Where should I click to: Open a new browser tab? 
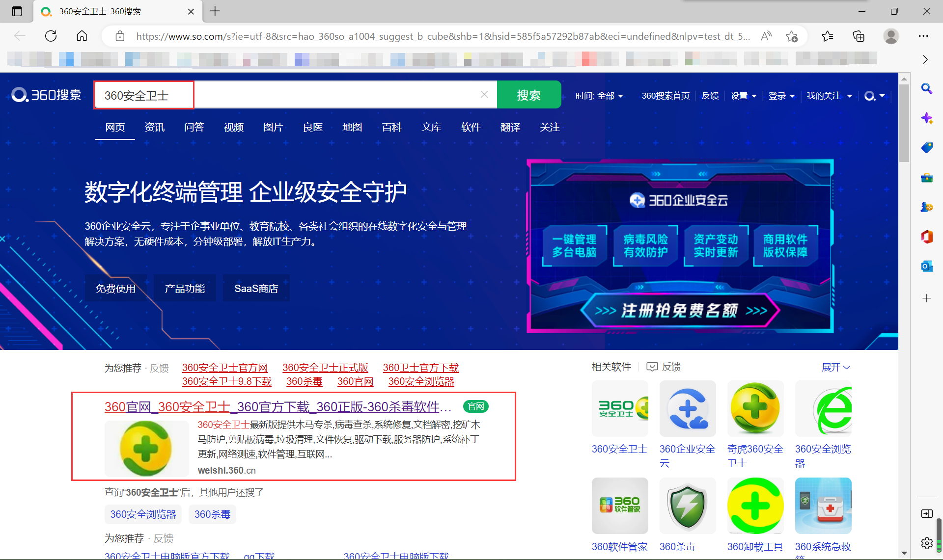(x=215, y=11)
